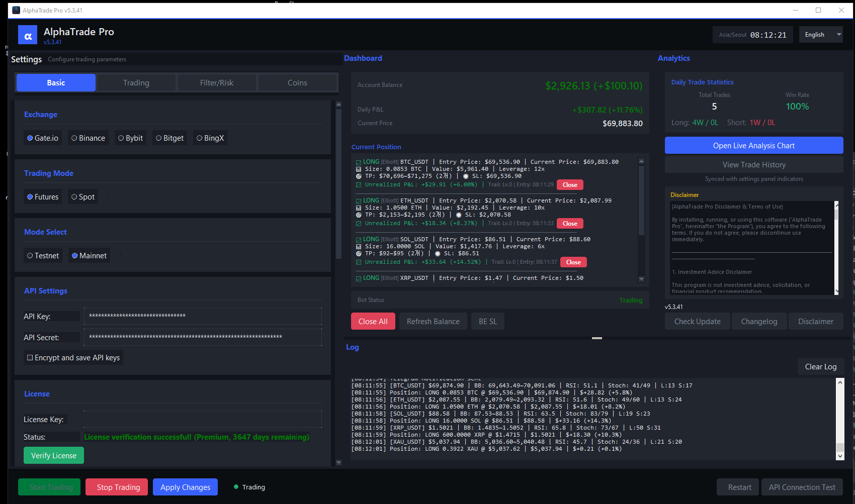This screenshot has height=504, width=855.
Task: Enable Encrypt and save API keys
Action: [73, 358]
